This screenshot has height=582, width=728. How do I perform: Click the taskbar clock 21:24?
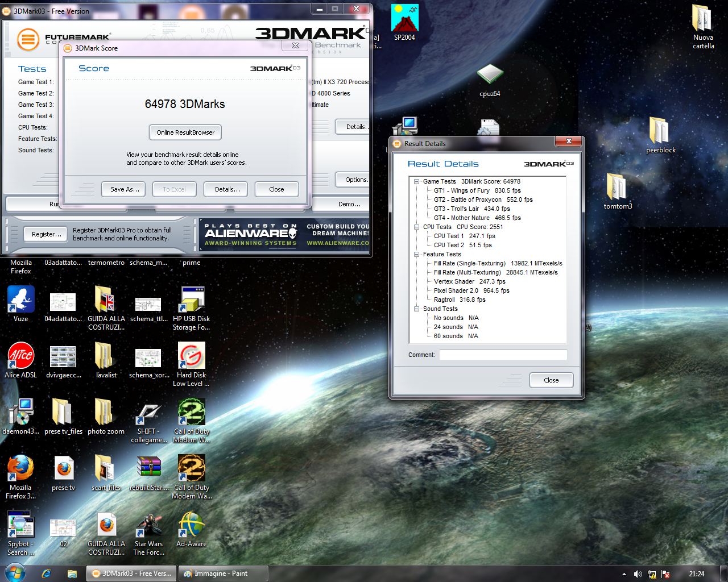pyautogui.click(x=696, y=574)
